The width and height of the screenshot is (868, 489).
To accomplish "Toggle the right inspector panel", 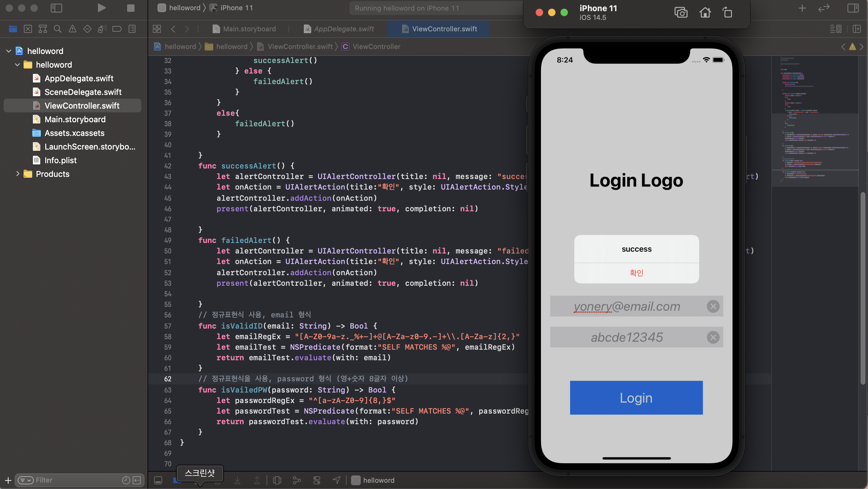I will click(853, 8).
